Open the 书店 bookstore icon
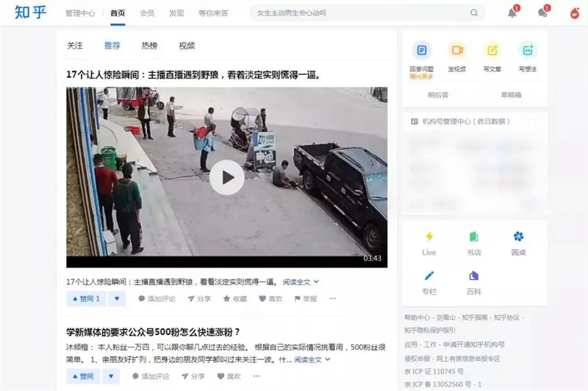Image resolution: width=588 pixels, height=391 pixels. point(474,237)
